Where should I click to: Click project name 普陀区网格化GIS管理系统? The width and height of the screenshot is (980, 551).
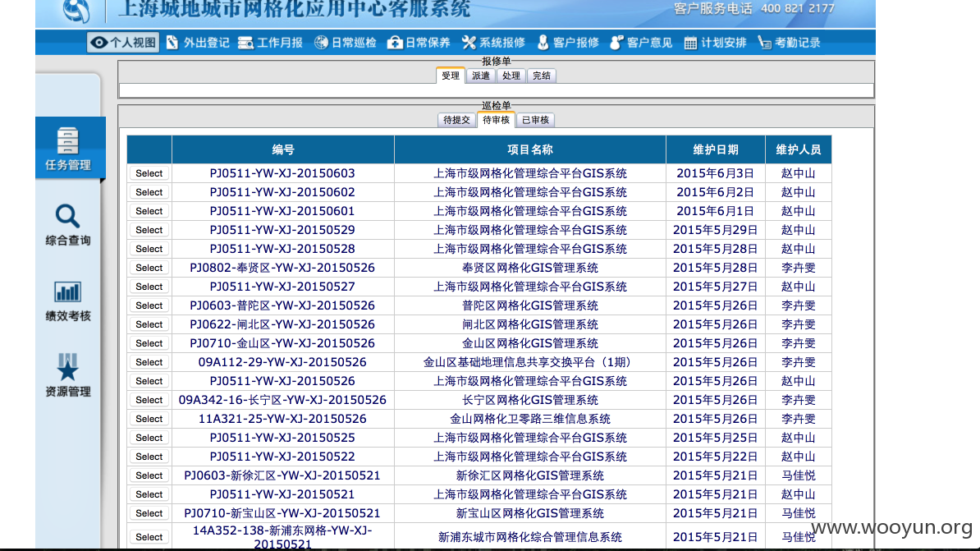[530, 305]
